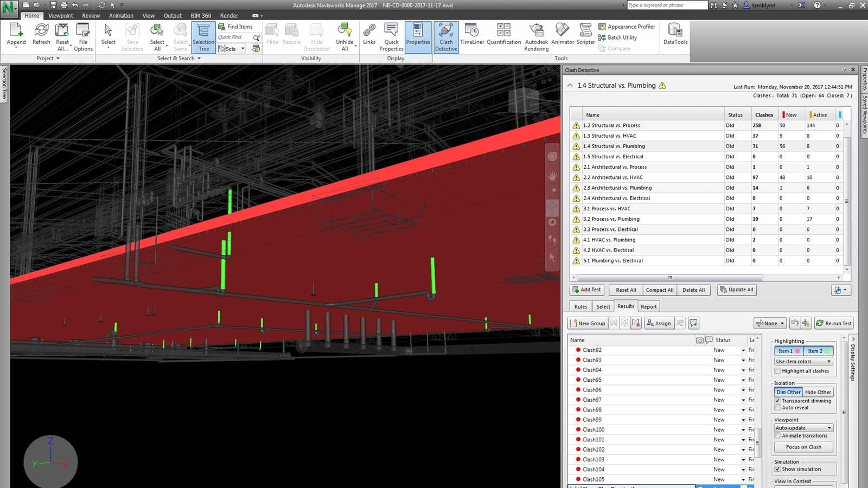Expand the Auto-update viewpoint dropdown
Screen dimensions: 868x488
(x=803, y=428)
